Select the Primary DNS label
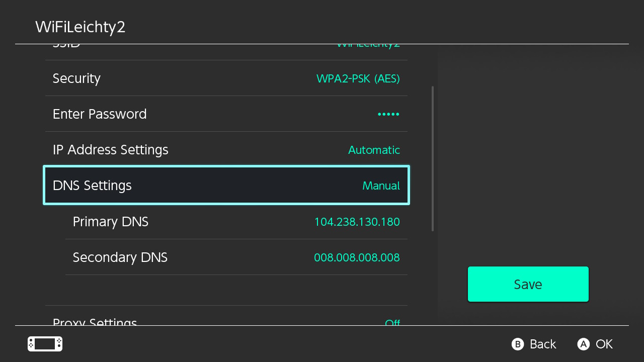Screen dimensions: 644x362 (110, 222)
